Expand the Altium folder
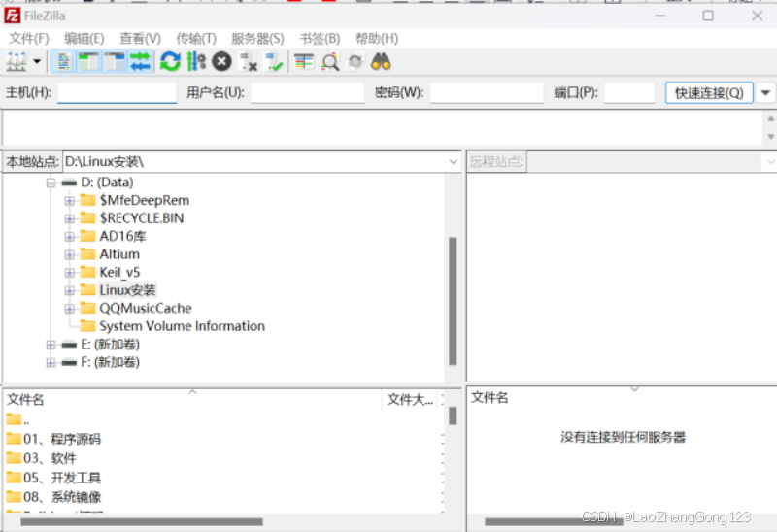Image resolution: width=777 pixels, height=532 pixels. point(69,254)
